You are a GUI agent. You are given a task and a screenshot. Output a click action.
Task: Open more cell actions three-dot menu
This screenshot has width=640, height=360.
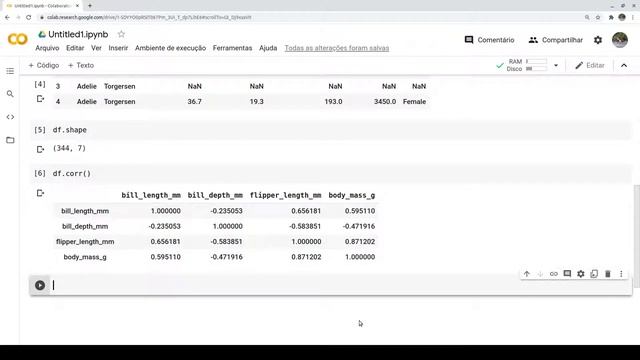[x=621, y=274]
